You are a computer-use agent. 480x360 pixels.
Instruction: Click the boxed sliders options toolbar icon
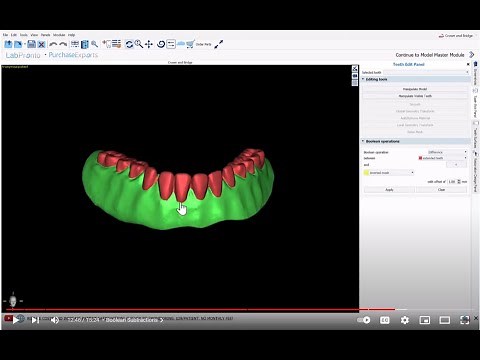(171, 44)
